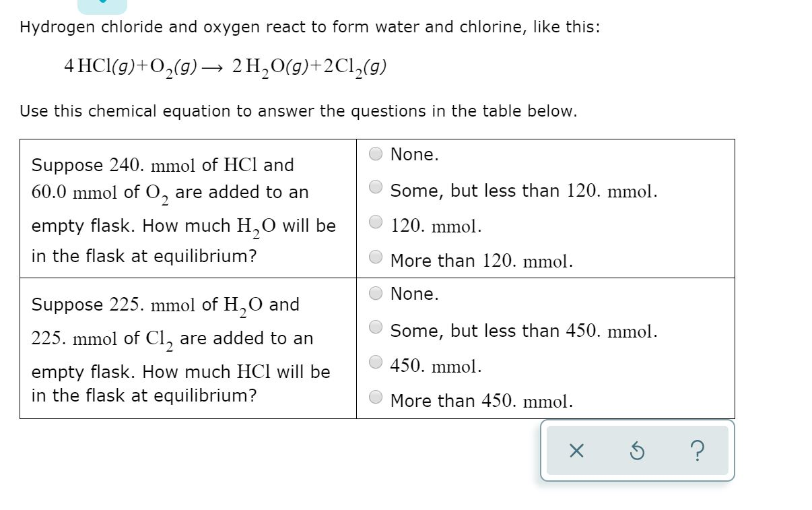This screenshot has width=812, height=510.
Task: Choose "Some, but less than 120. mmol." answer
Action: click(375, 187)
